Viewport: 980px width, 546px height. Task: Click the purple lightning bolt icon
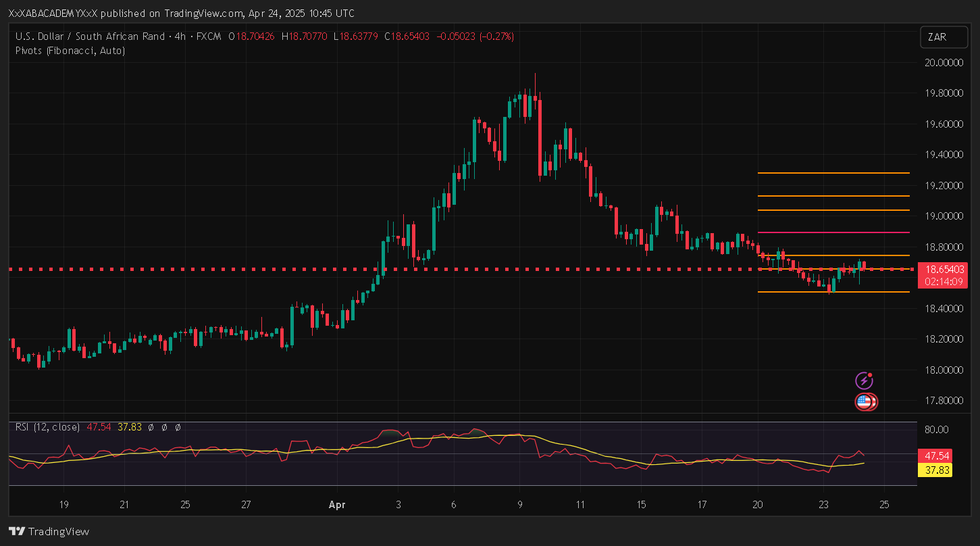click(863, 380)
